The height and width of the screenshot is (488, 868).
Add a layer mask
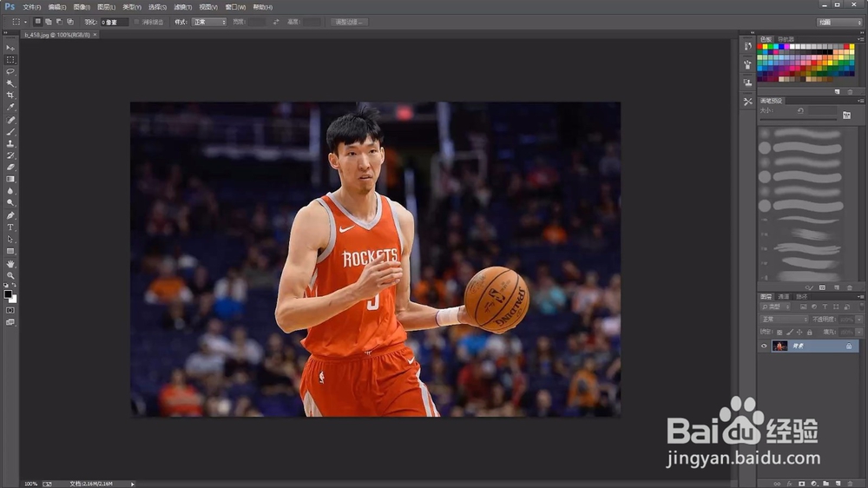(801, 484)
